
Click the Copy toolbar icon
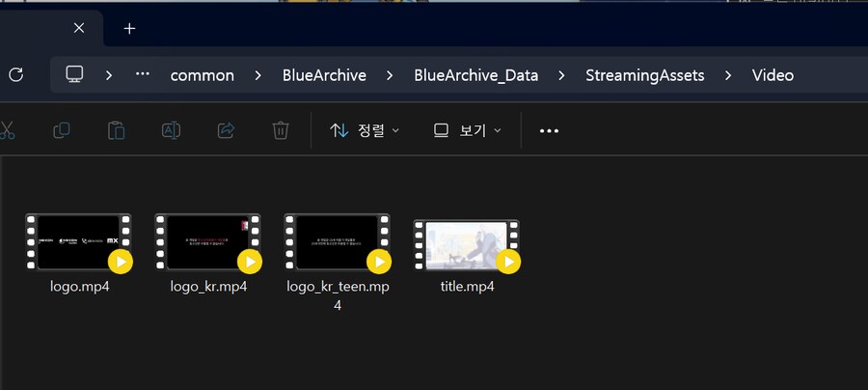pos(62,130)
